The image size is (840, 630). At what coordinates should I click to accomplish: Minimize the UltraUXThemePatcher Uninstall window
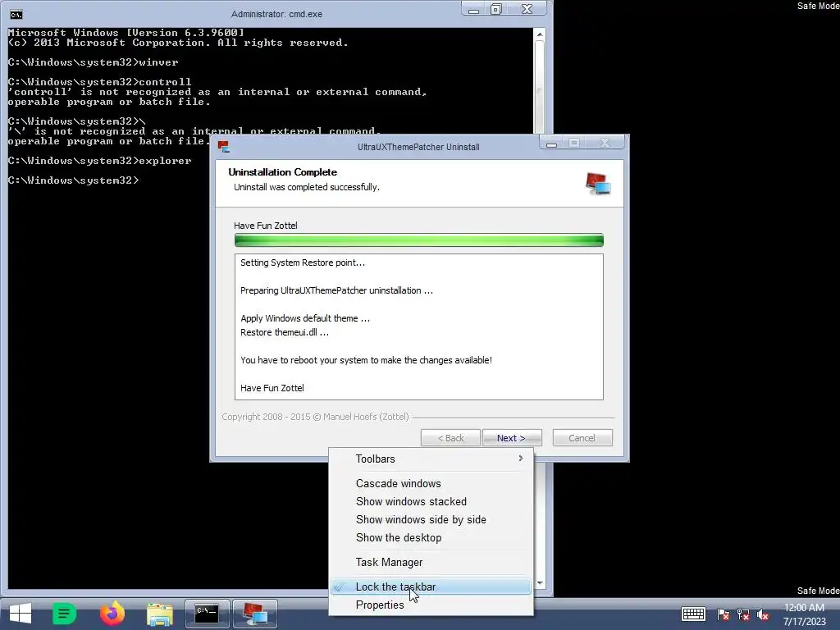pyautogui.click(x=551, y=143)
